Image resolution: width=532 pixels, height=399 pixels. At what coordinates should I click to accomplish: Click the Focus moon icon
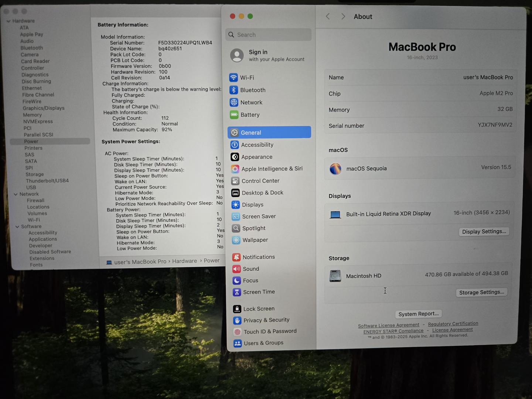[x=236, y=281]
